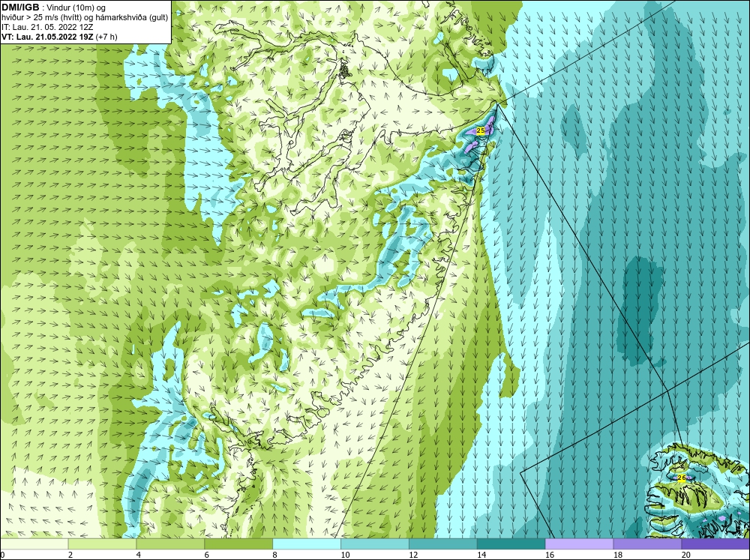Image resolution: width=750 pixels, height=560 pixels.
Task: Select the 10–12 m/s teal legend swatch
Action: point(375,544)
